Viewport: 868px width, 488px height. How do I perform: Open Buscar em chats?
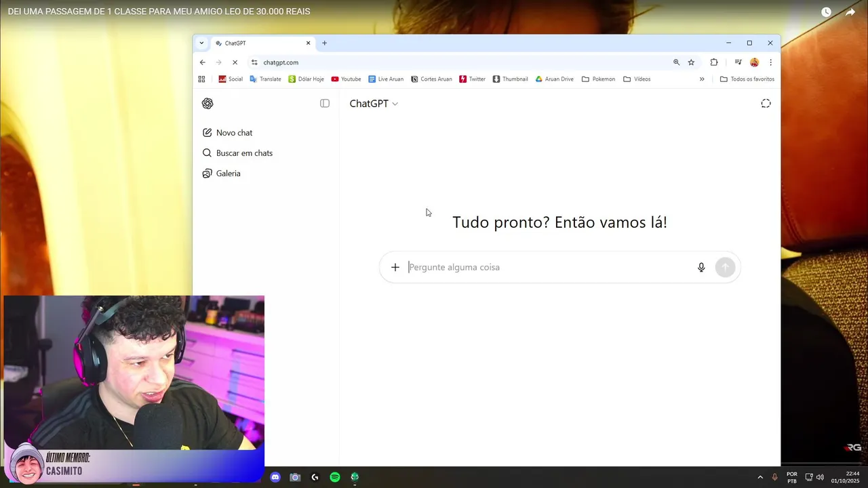pyautogui.click(x=237, y=153)
